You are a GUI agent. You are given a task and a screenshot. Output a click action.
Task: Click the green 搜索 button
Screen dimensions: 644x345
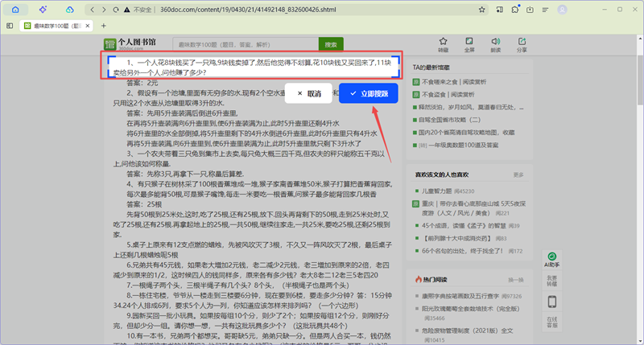(331, 44)
